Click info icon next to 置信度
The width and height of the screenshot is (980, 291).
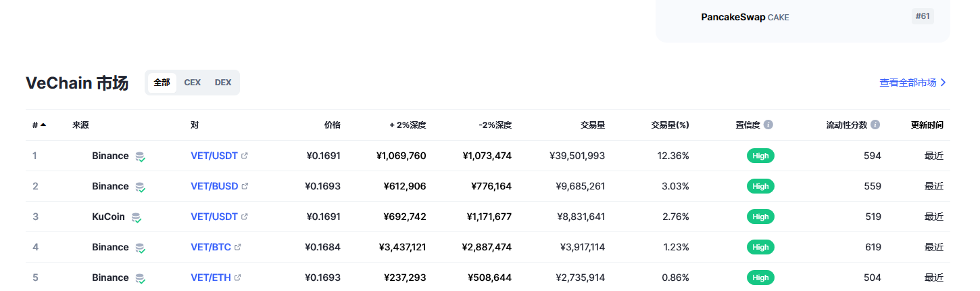click(x=768, y=125)
